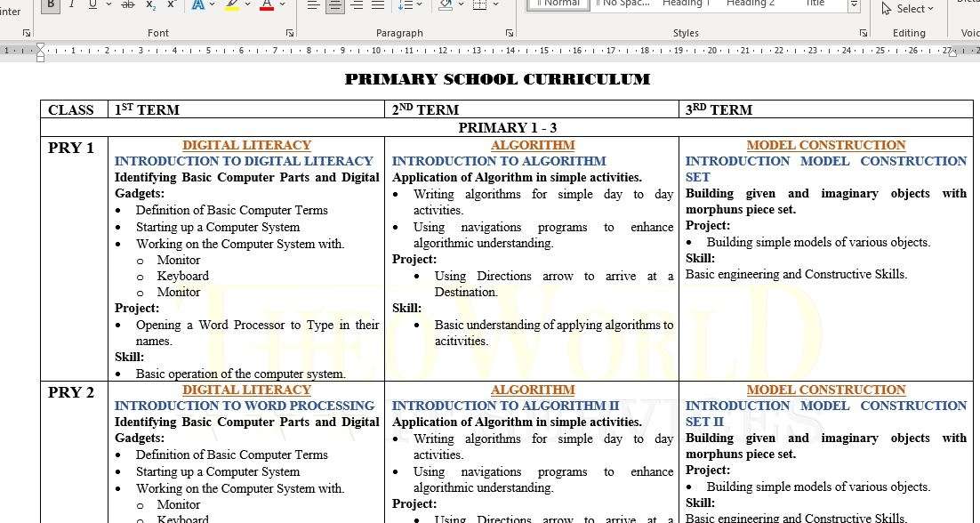Screen dimensions: 980x523
Task: Click the left indent box on the ruler
Action: point(41,58)
